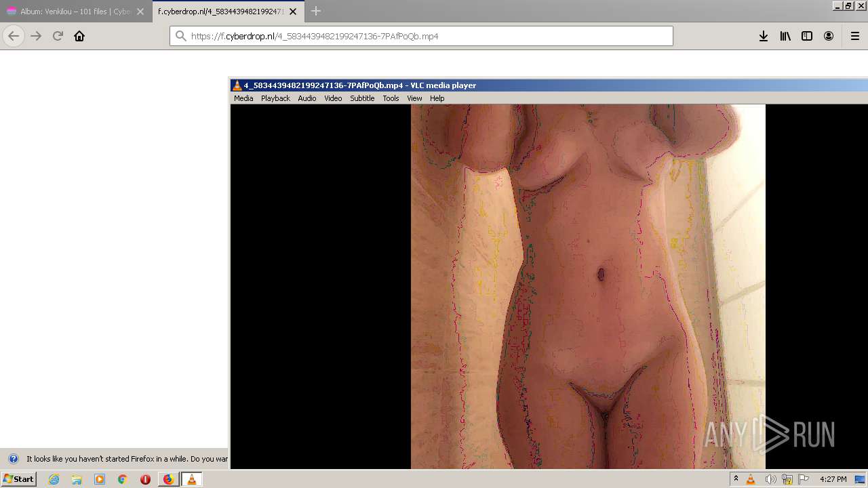Click VLC icon in system tray
868x488 pixels.
pos(751,479)
